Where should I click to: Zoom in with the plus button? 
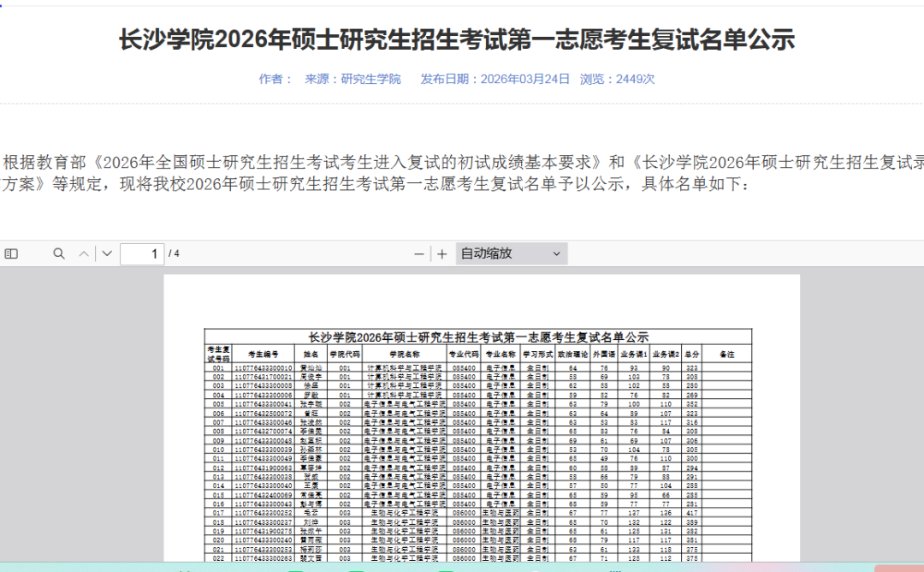[441, 253]
